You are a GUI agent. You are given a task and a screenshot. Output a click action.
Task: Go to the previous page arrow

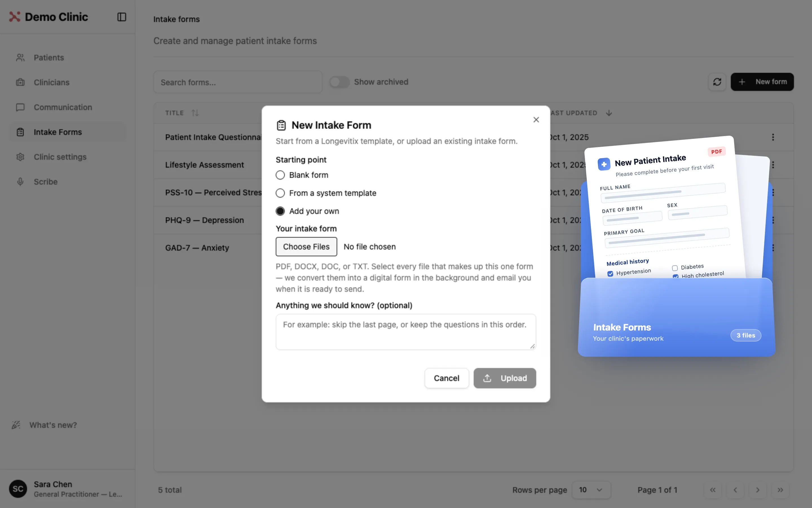click(735, 490)
